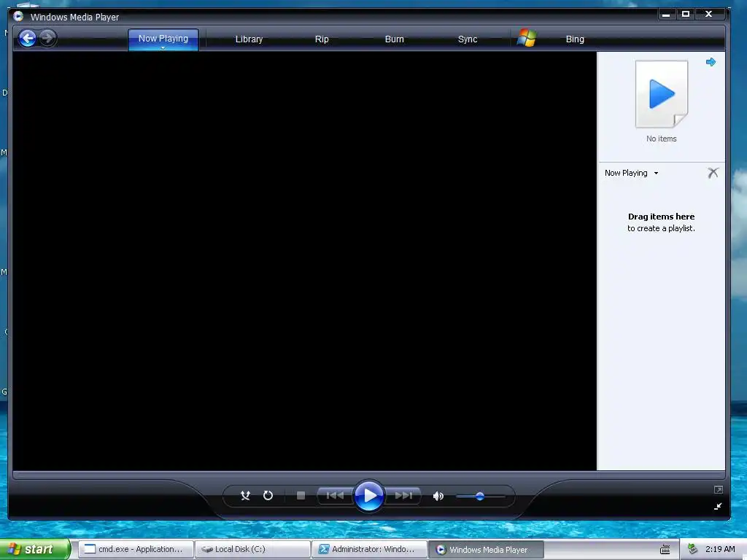
Task: Click the media file play thumbnail
Action: tap(662, 94)
